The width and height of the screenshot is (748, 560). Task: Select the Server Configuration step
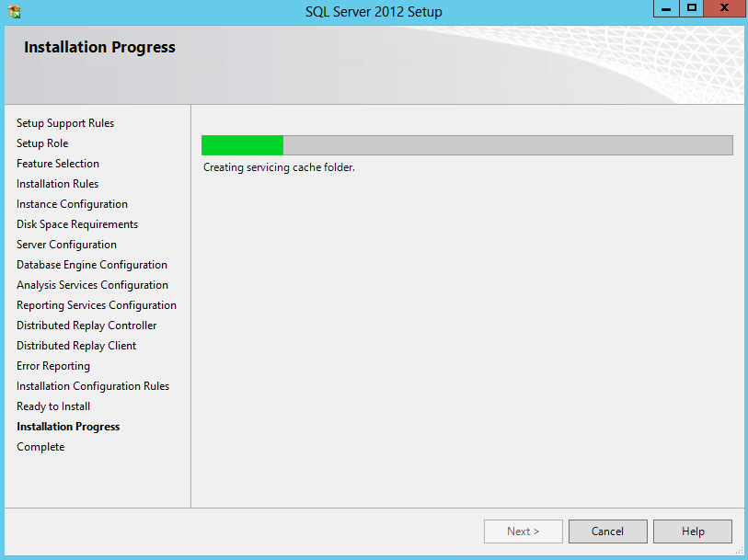66,245
